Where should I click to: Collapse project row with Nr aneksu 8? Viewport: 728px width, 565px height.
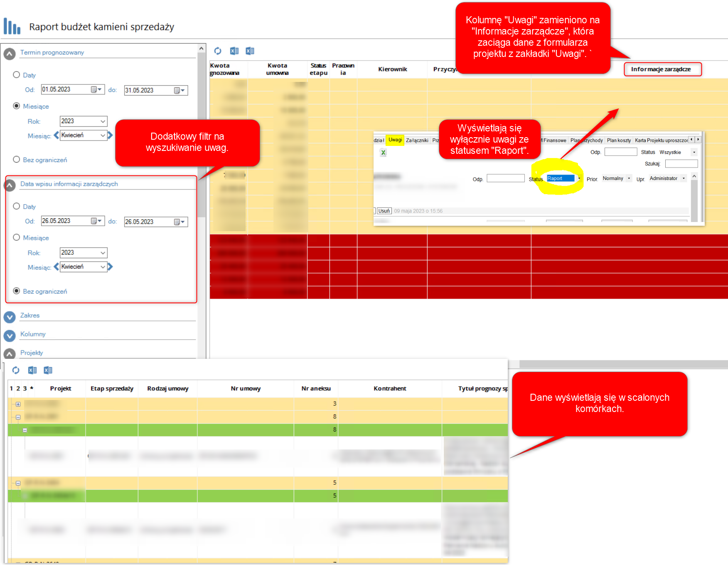click(x=18, y=417)
